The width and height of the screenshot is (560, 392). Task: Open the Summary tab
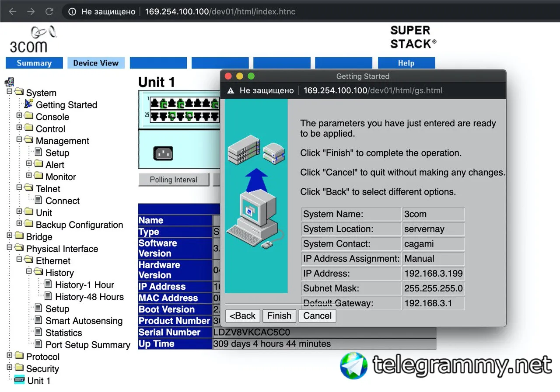click(x=34, y=63)
